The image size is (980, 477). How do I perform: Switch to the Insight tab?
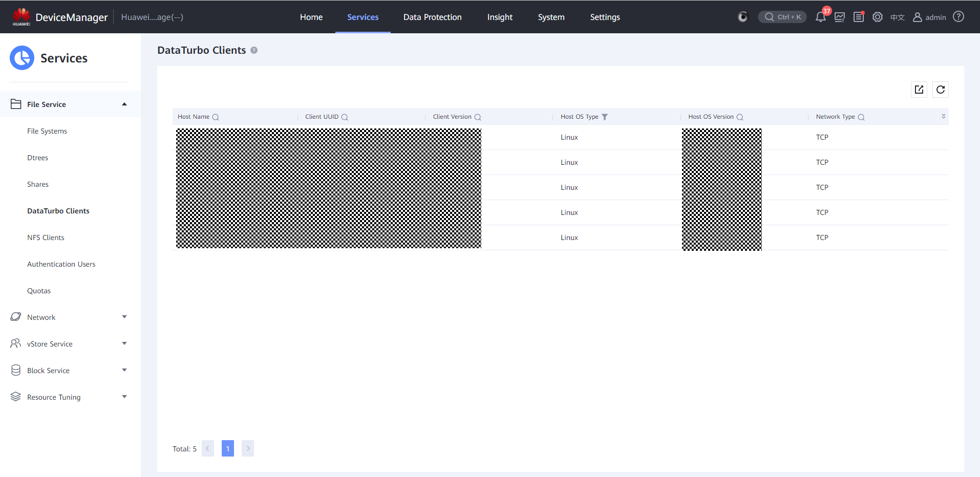tap(500, 17)
